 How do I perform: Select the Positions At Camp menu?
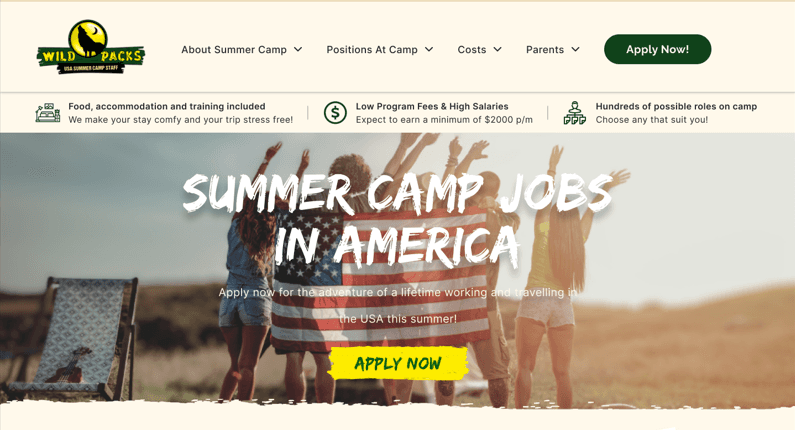click(x=372, y=50)
